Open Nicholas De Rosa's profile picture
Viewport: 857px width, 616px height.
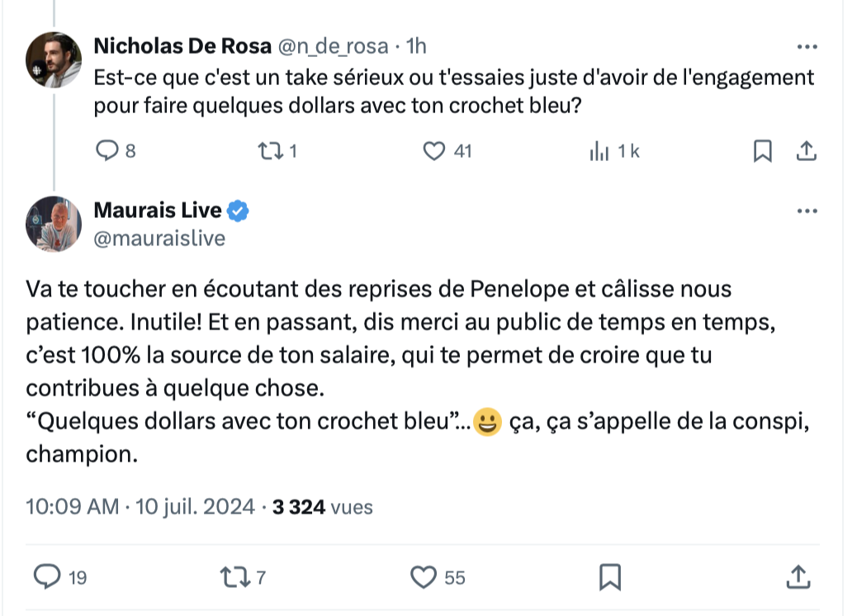(x=54, y=60)
